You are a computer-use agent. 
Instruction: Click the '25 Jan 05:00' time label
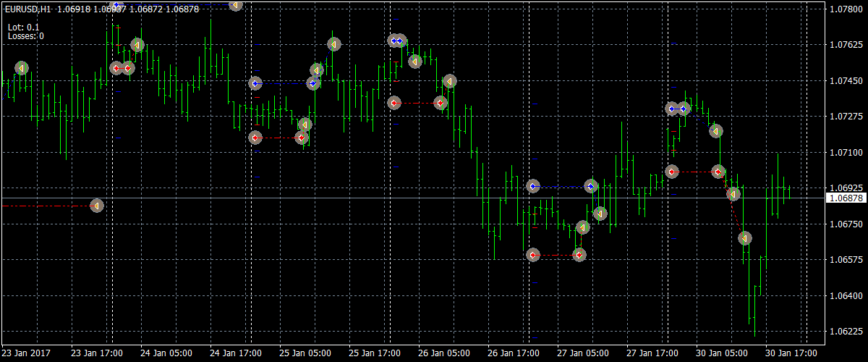point(305,354)
